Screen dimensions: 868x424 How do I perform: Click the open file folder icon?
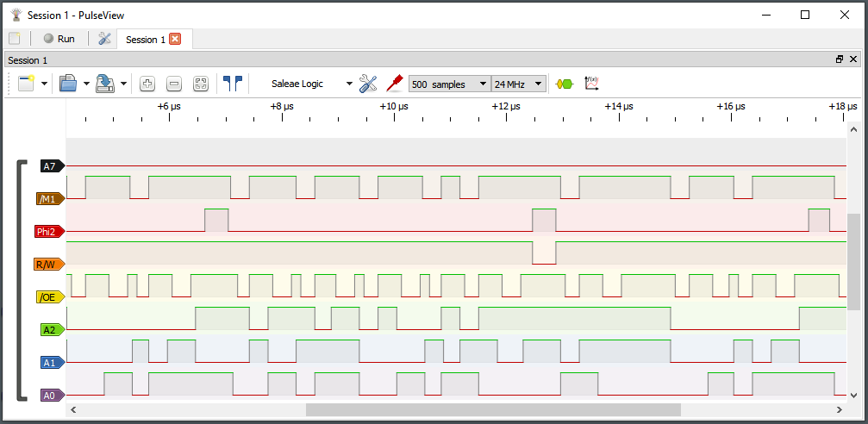[x=68, y=84]
